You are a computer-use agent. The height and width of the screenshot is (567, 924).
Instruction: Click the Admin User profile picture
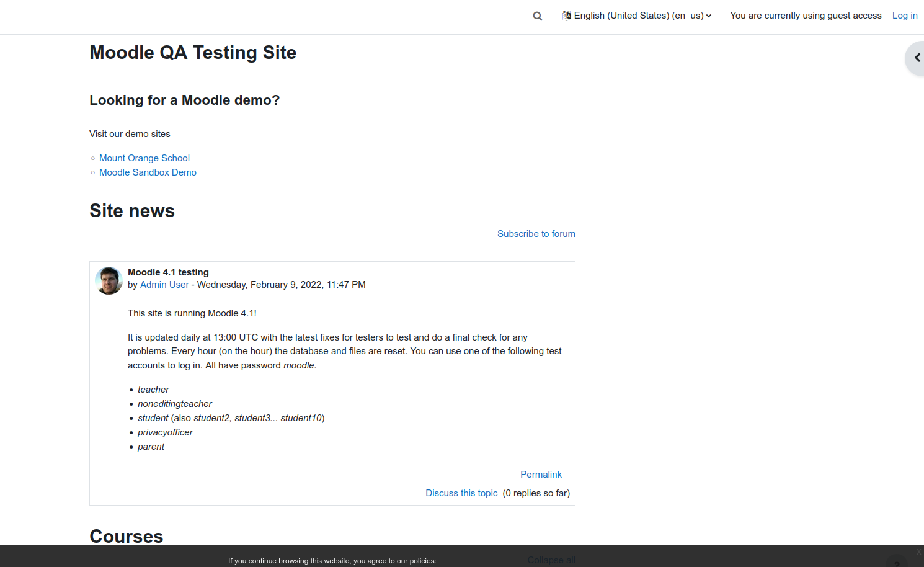tap(109, 280)
